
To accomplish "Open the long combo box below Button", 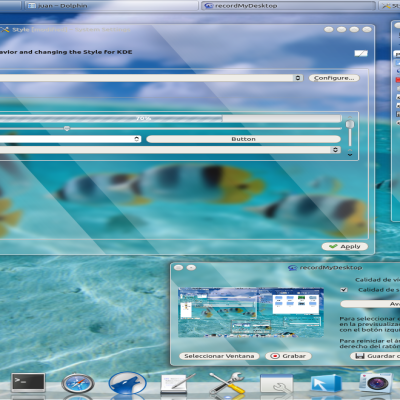I will [170, 150].
